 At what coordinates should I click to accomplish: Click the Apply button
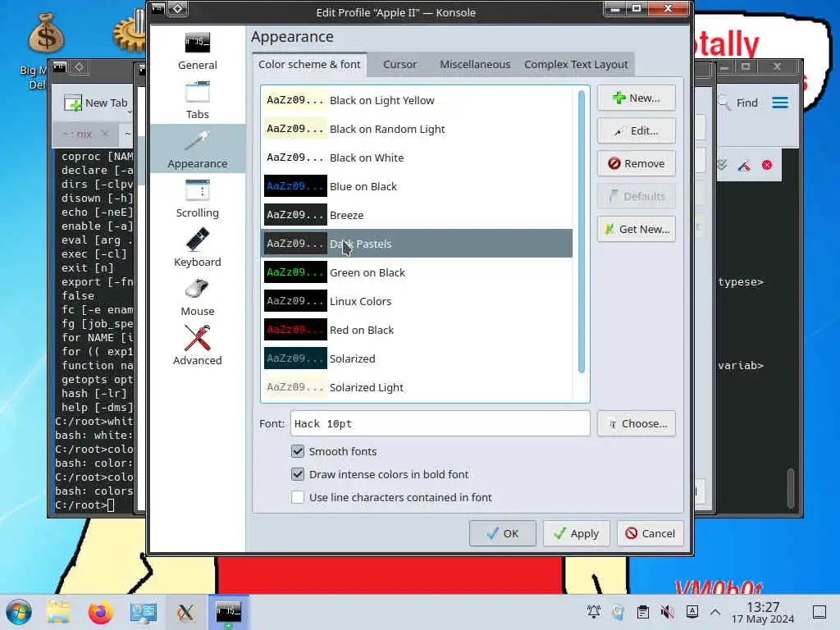tap(577, 533)
